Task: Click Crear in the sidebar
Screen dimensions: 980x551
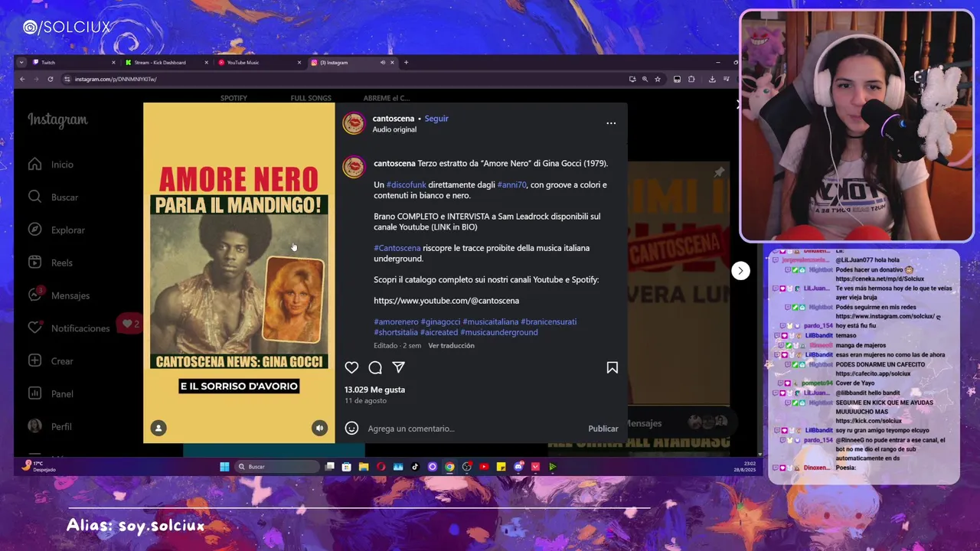Action: coord(51,361)
